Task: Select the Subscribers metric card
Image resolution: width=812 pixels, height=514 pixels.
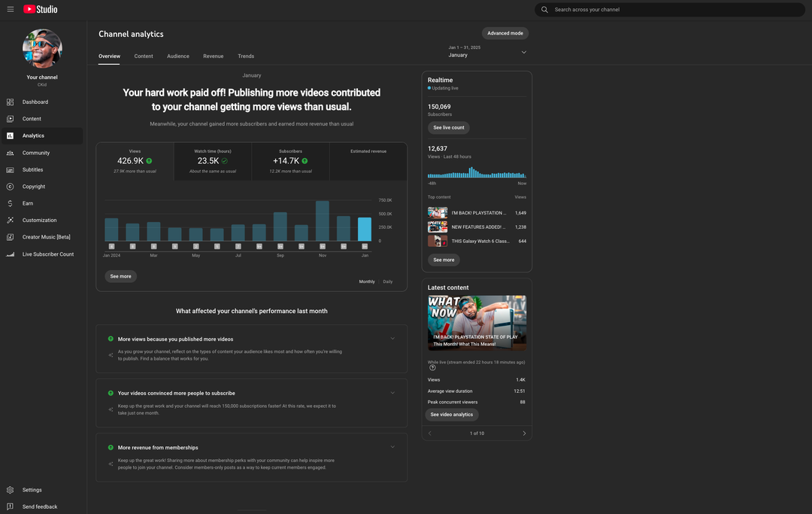Action: [x=290, y=161]
